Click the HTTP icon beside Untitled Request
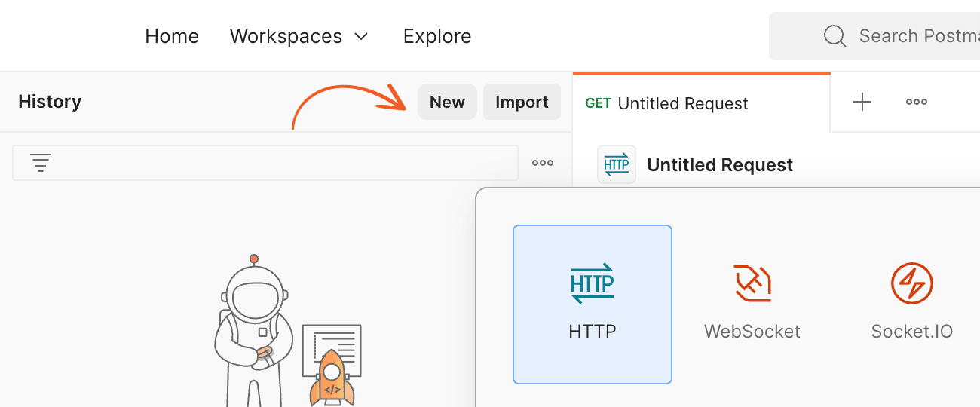The image size is (980, 407). (617, 164)
